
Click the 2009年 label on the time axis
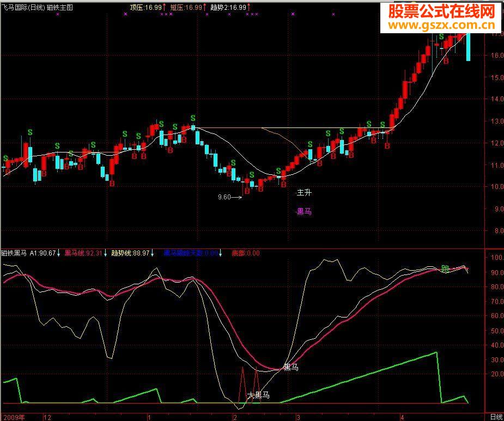[x=13, y=418]
